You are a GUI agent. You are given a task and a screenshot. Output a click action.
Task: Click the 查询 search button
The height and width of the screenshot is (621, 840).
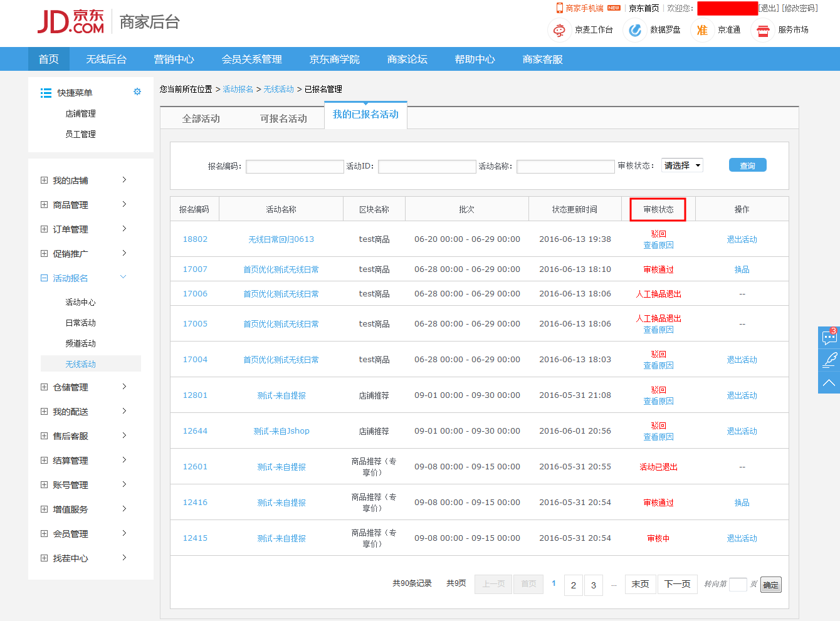[747, 165]
